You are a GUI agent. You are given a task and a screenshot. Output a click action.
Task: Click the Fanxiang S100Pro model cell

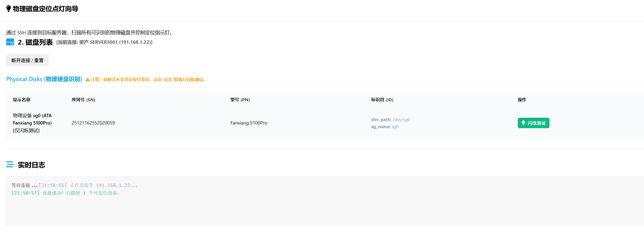click(249, 123)
